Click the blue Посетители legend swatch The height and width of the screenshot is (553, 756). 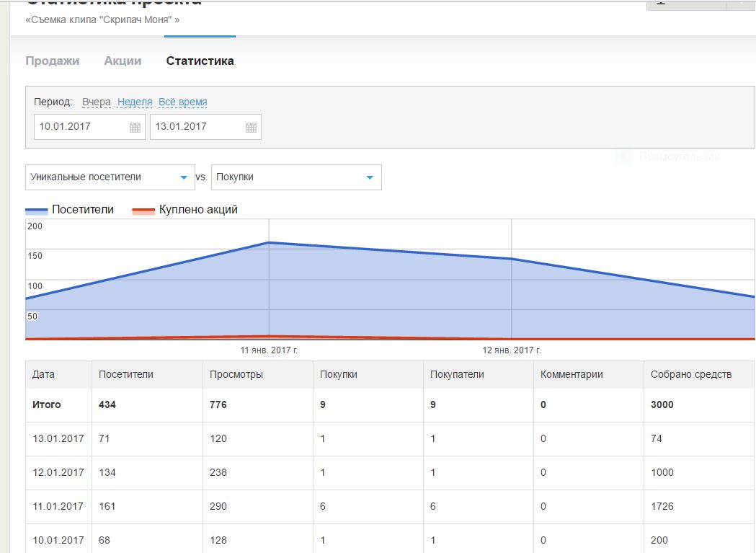(x=37, y=211)
